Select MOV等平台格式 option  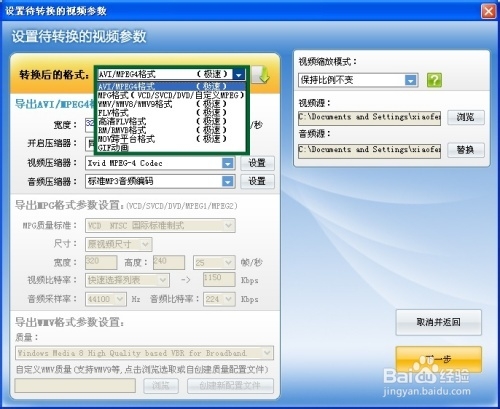click(x=171, y=138)
